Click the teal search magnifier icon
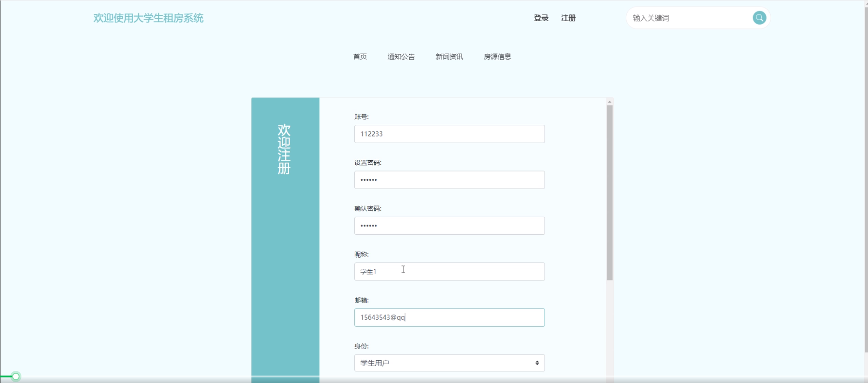This screenshot has height=383, width=868. click(759, 18)
